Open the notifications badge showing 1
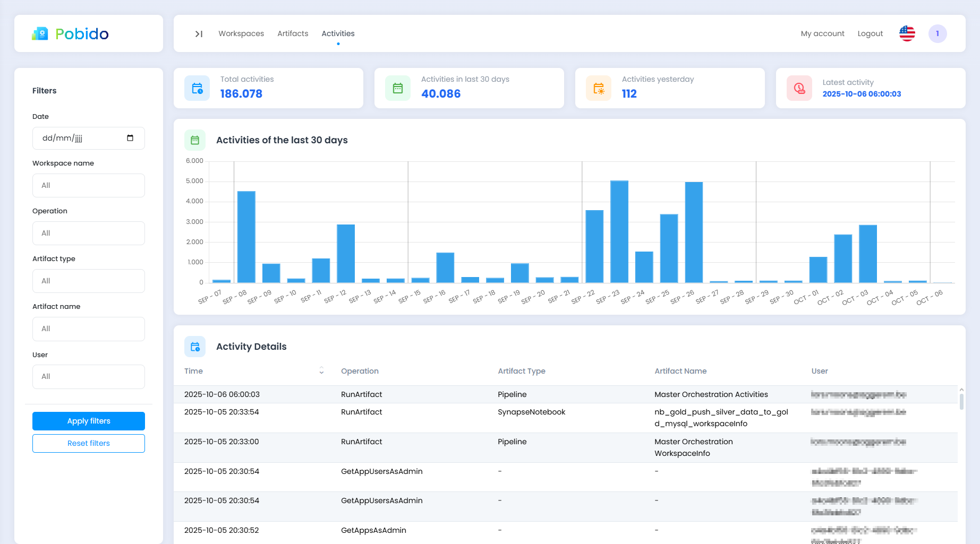The height and width of the screenshot is (544, 980). pos(937,33)
